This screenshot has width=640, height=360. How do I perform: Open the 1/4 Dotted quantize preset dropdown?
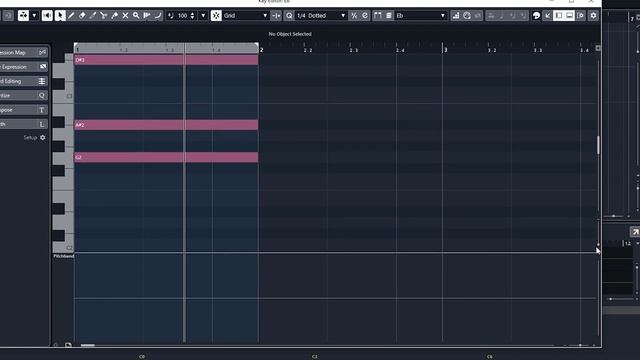(321, 16)
